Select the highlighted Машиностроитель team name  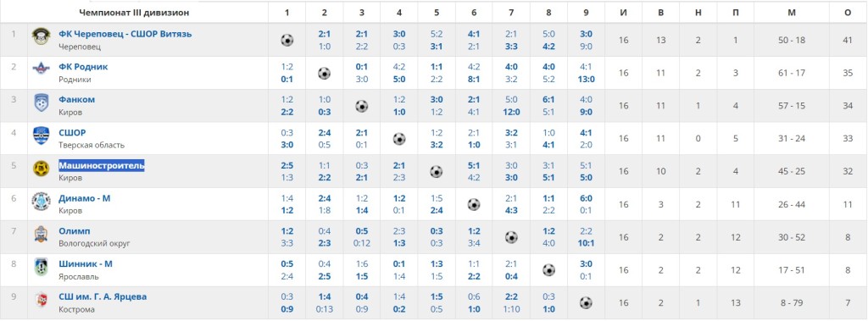click(x=102, y=165)
